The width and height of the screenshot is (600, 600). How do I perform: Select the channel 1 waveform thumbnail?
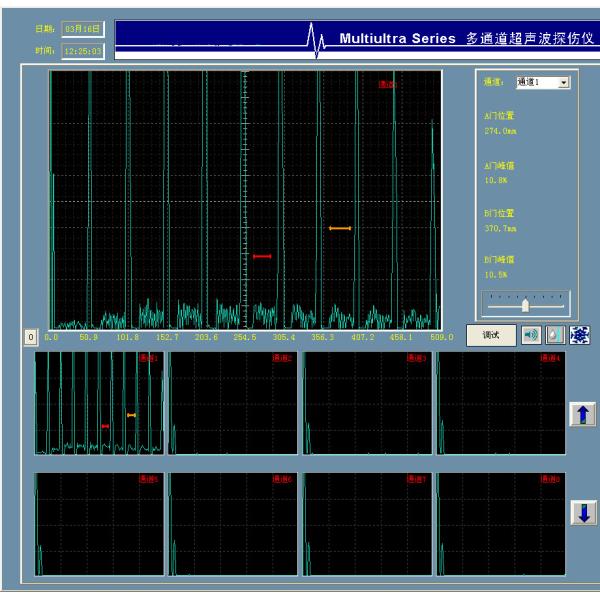pyautogui.click(x=97, y=403)
